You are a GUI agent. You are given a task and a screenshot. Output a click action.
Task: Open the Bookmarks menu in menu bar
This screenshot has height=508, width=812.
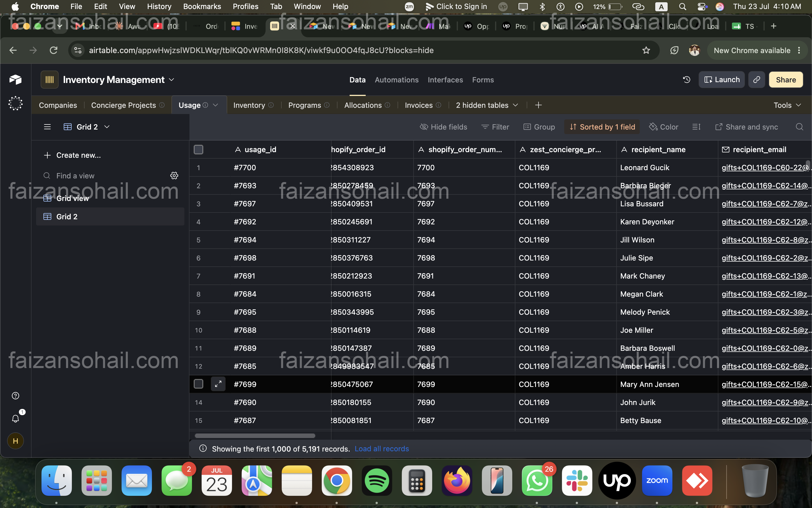[x=202, y=6]
